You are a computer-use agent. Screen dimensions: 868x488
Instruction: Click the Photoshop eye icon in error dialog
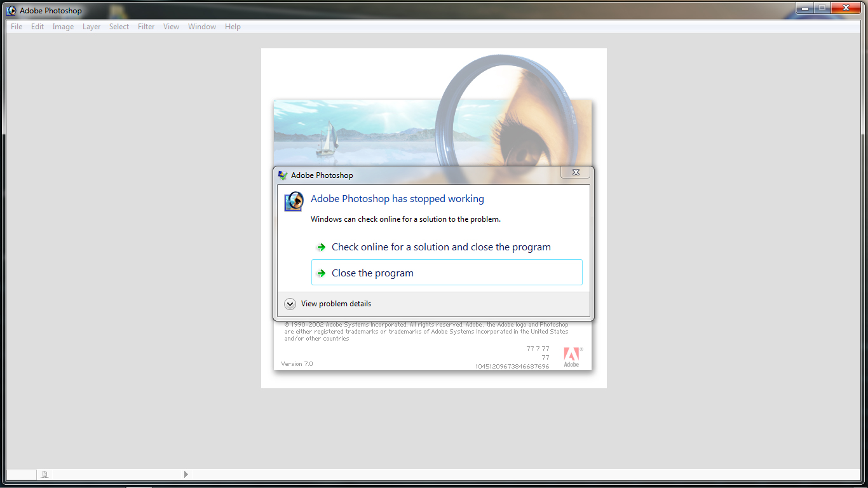(x=294, y=201)
